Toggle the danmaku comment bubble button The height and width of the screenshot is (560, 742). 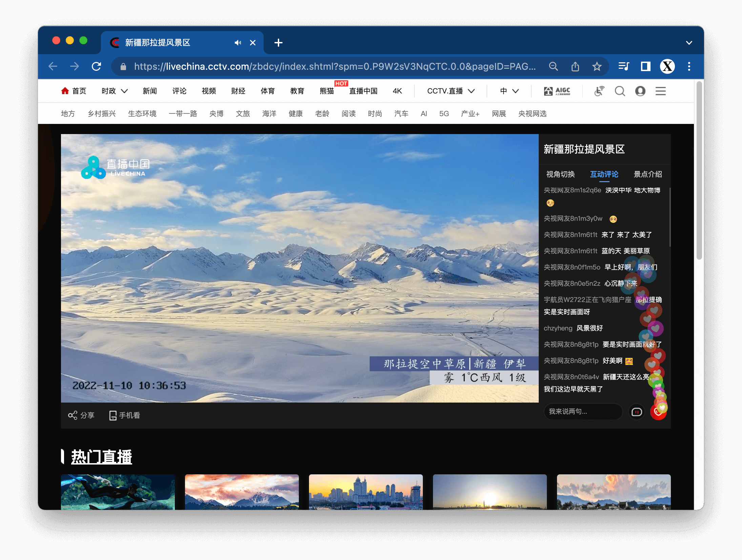pos(637,412)
